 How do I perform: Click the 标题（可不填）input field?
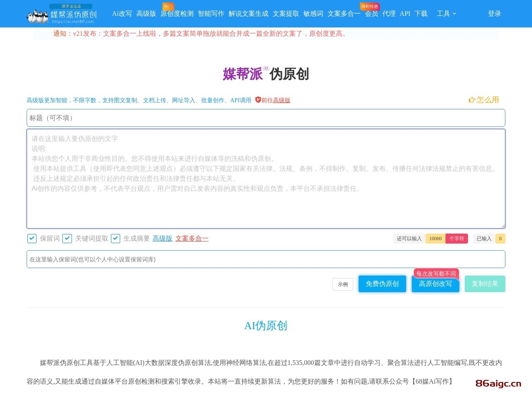[266, 118]
